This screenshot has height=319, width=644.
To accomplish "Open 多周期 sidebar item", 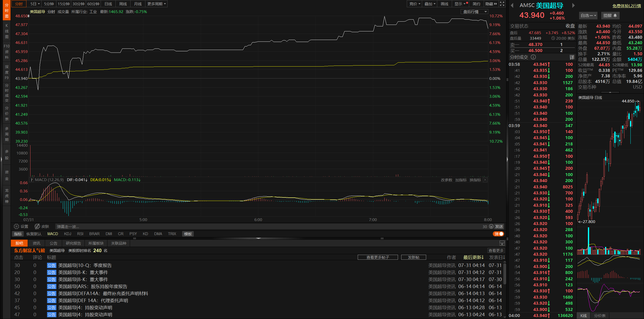I will point(7,134).
